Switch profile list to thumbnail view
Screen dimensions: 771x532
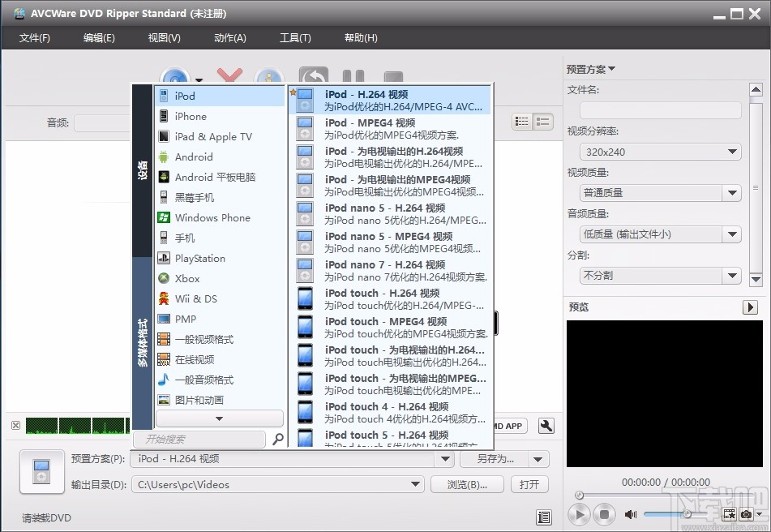[521, 120]
